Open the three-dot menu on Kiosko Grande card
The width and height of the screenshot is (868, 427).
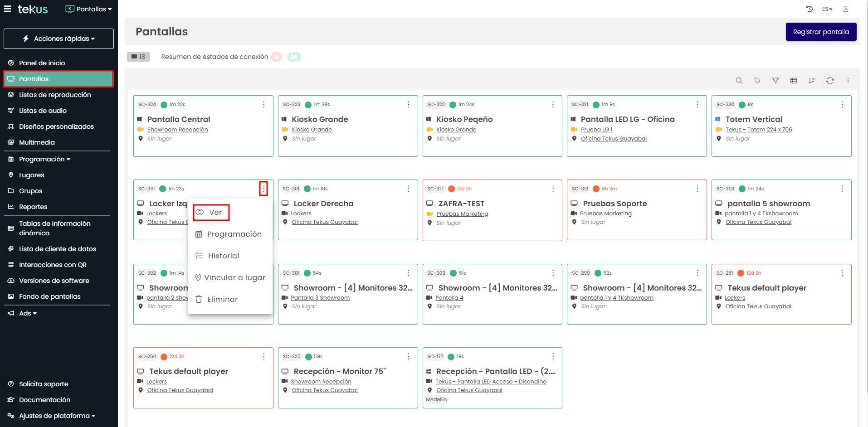(408, 105)
